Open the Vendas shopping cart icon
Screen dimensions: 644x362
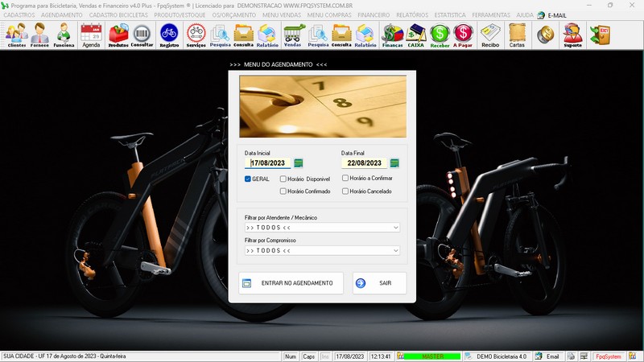coord(292,35)
